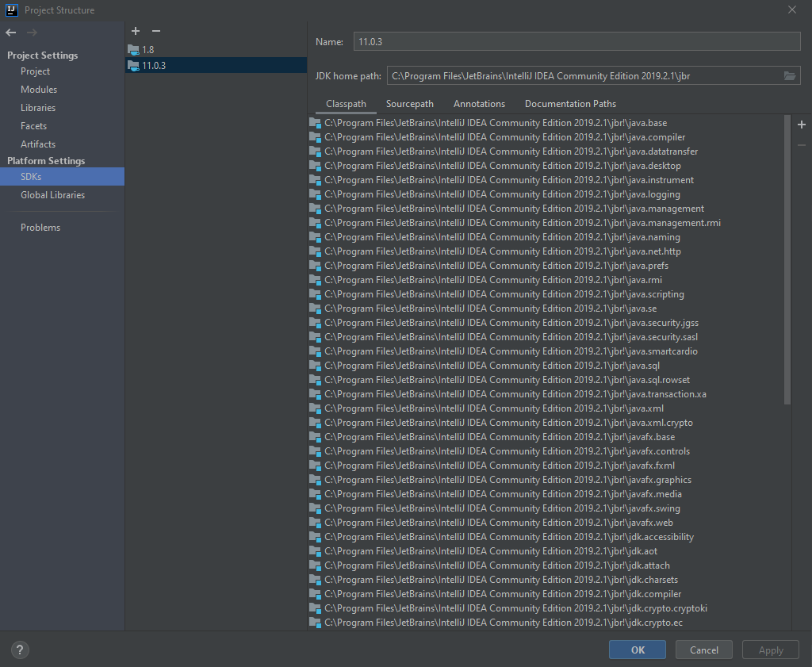Screen dimensions: 812x667
Task: Add a new SDK with plus icon
Action: [136, 31]
